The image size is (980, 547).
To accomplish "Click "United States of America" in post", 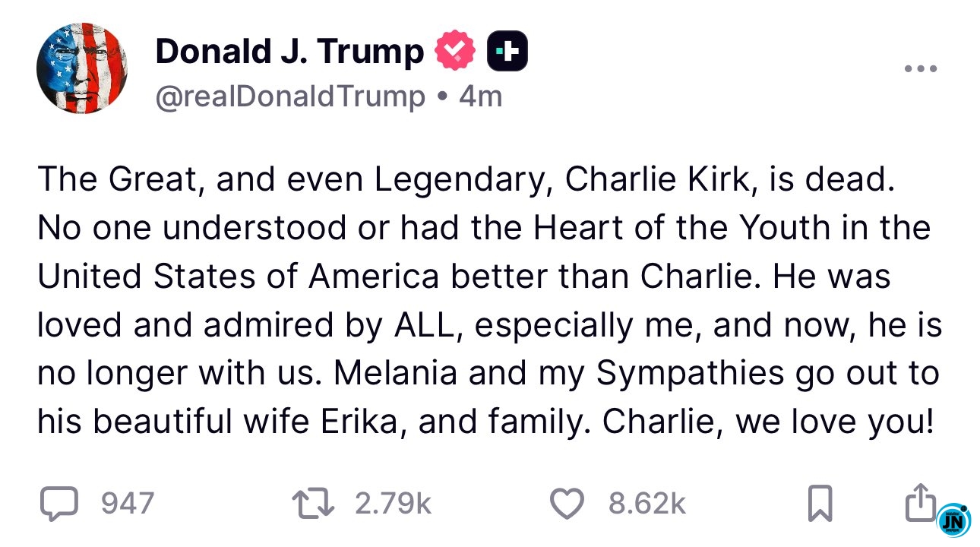I will (x=239, y=276).
